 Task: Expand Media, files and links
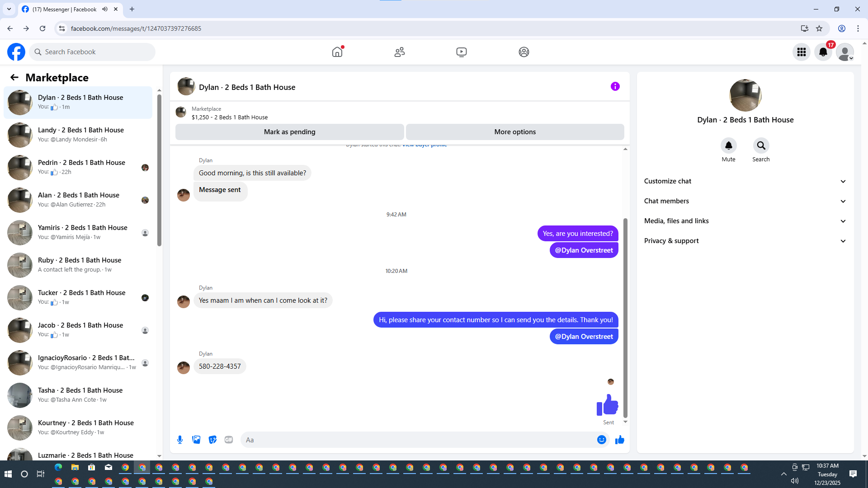(745, 221)
